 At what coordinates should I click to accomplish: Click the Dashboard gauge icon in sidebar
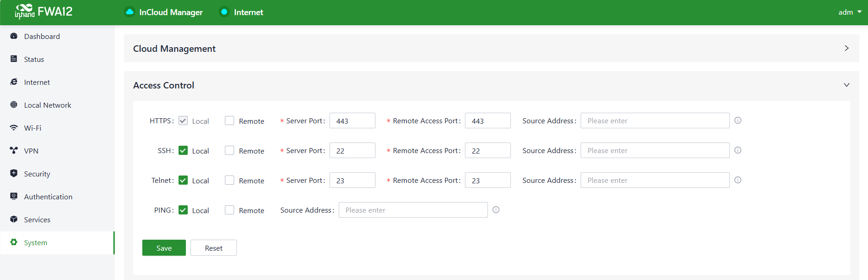[x=14, y=36]
